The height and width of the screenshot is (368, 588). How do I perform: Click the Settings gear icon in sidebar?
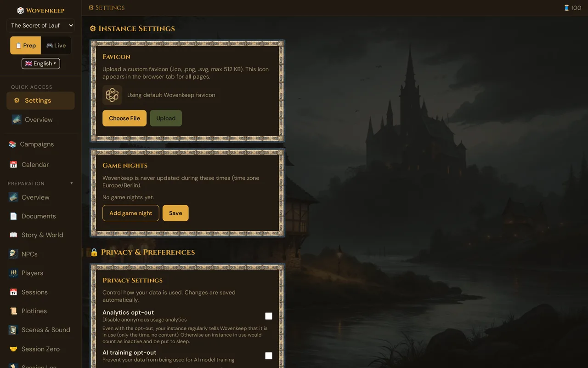click(17, 101)
